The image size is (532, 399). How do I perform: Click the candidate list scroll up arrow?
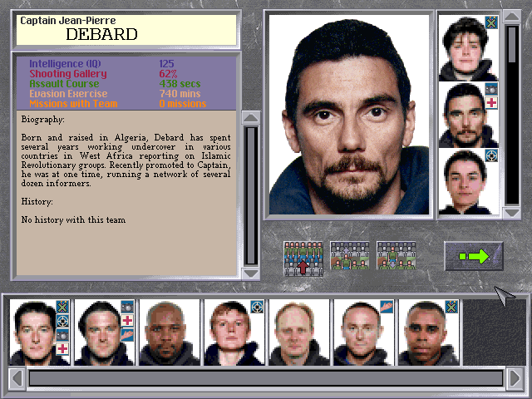click(x=512, y=17)
